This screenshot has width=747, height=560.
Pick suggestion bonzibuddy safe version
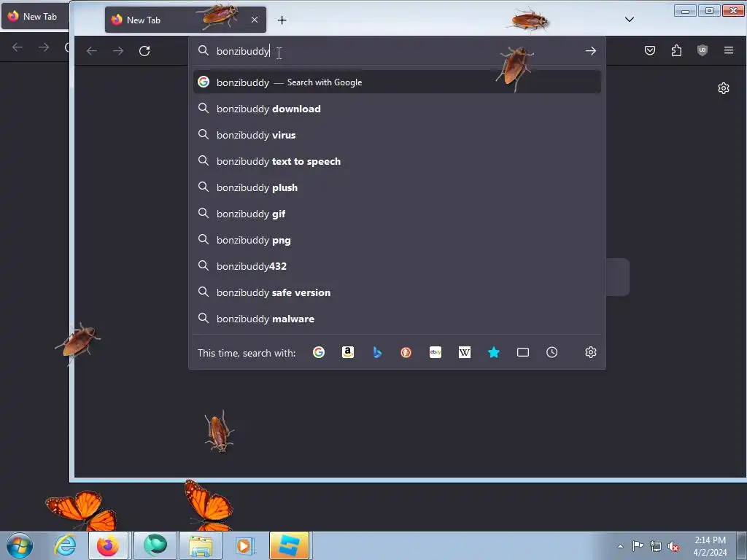pos(397,292)
